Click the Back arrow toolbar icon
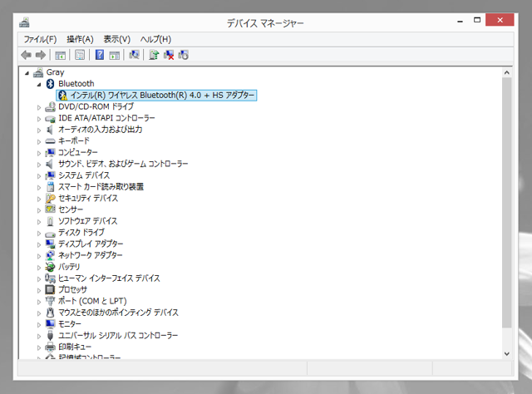 tap(26, 55)
